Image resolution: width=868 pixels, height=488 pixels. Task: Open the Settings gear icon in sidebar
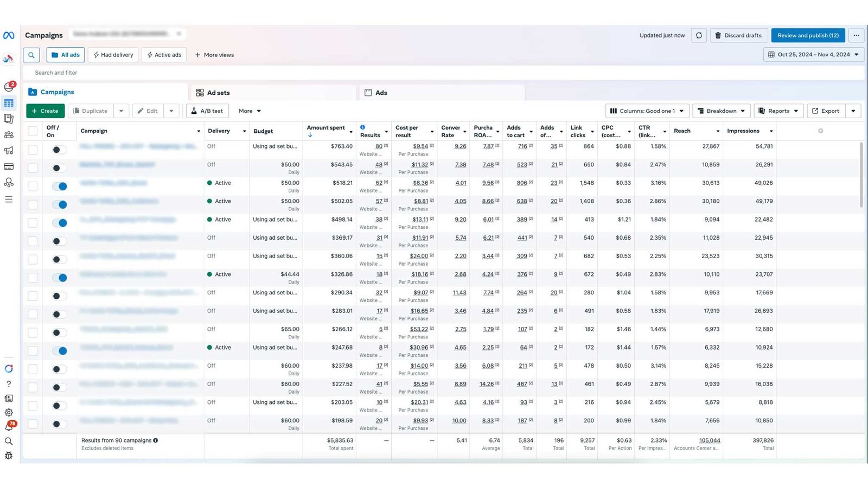coord(9,413)
